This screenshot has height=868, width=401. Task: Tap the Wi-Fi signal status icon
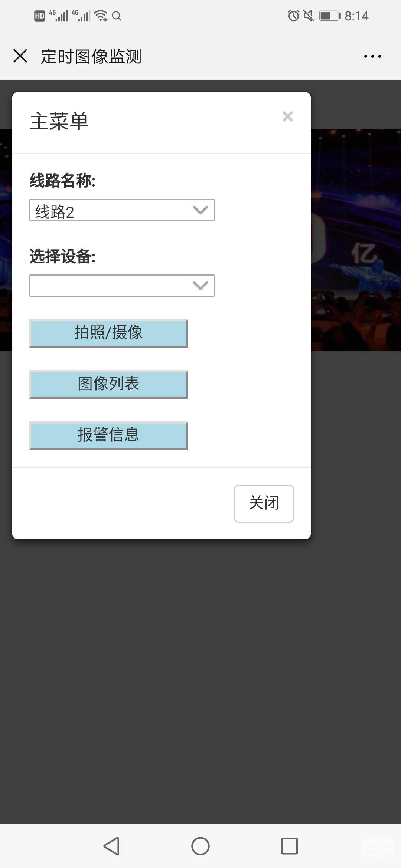[x=101, y=16]
